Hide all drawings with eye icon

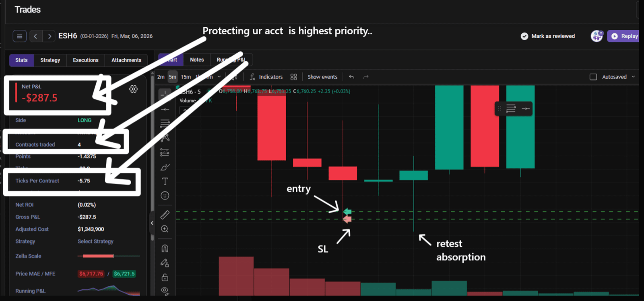coord(165,291)
